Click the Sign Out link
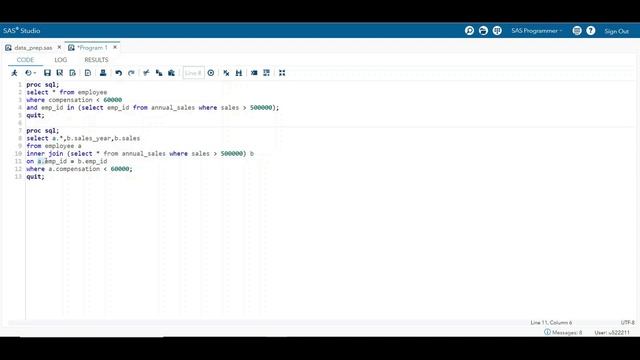The height and width of the screenshot is (360, 640). pos(616,31)
